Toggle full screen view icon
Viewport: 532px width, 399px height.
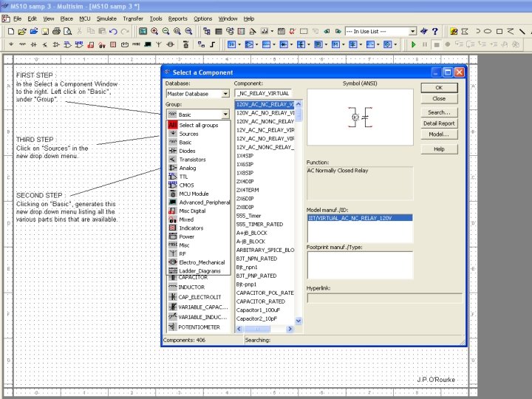pyautogui.click(x=143, y=32)
